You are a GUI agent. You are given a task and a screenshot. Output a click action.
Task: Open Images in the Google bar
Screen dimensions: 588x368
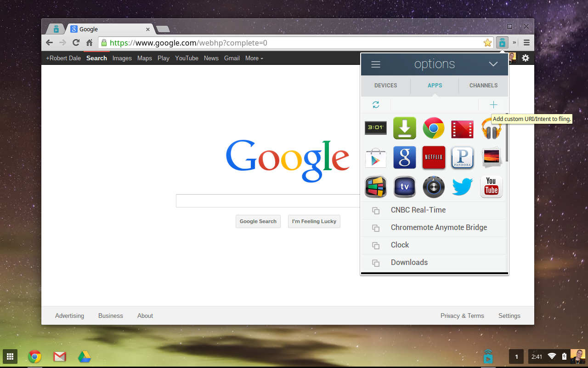[122, 58]
